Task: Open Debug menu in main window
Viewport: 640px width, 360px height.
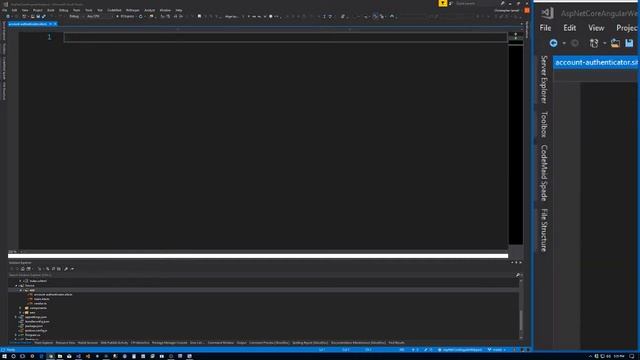Action: tap(64, 10)
